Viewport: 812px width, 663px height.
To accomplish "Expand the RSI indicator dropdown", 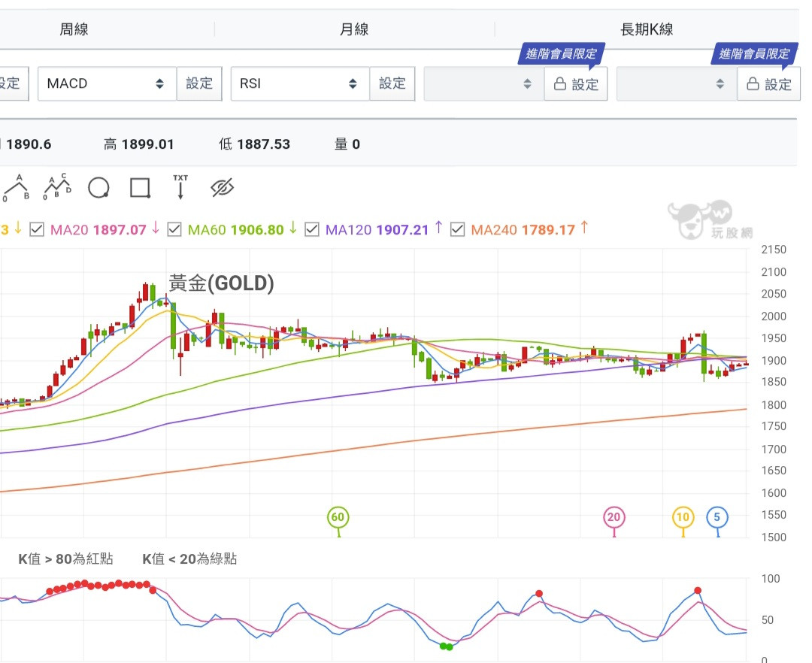I will pos(299,83).
